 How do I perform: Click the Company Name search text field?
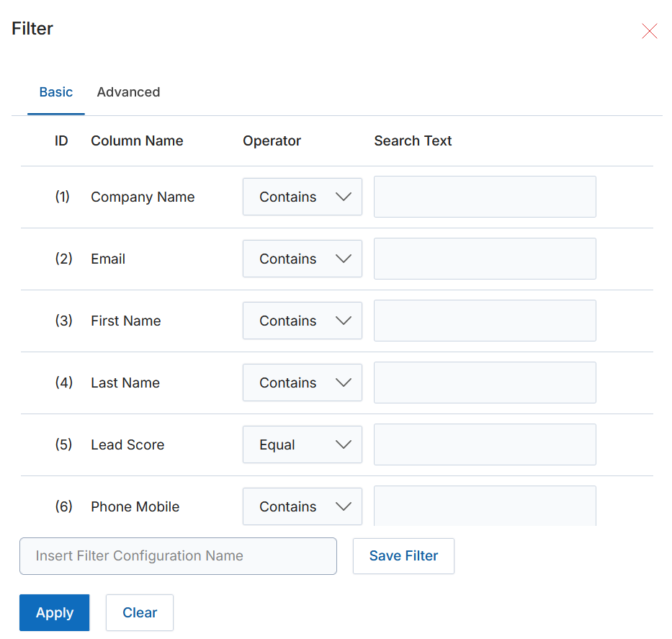pos(485,197)
